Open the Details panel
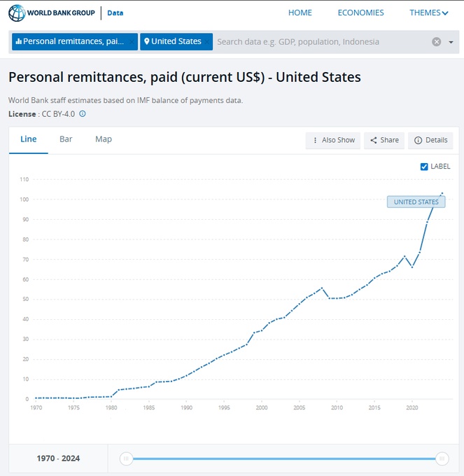 (430, 140)
